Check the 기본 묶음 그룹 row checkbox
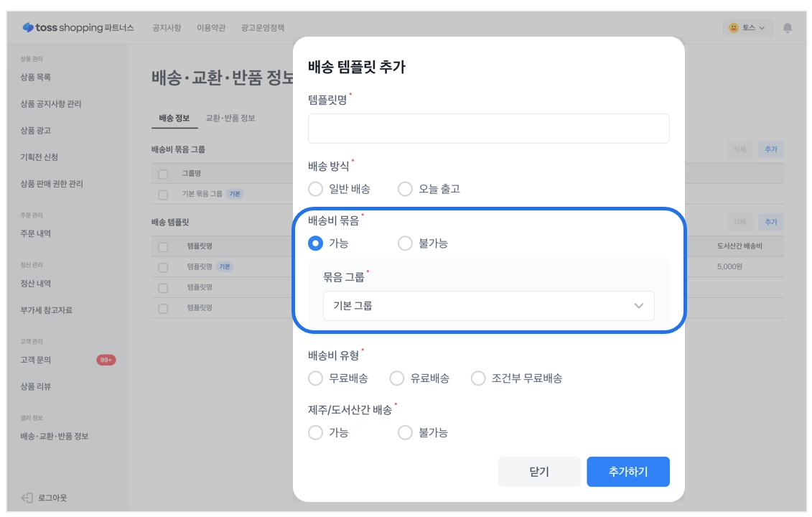This screenshot has height=517, width=812. tap(163, 195)
